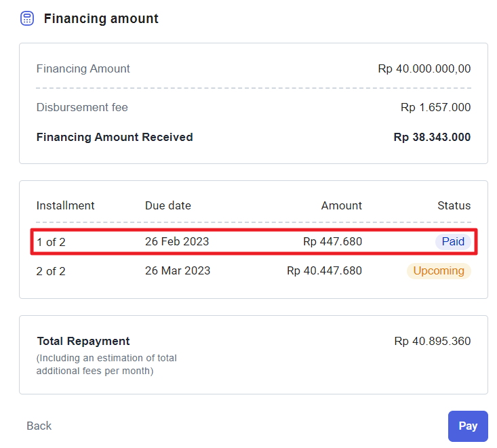Click the additional fees estimation note
The height and width of the screenshot is (448, 497).
point(106,365)
